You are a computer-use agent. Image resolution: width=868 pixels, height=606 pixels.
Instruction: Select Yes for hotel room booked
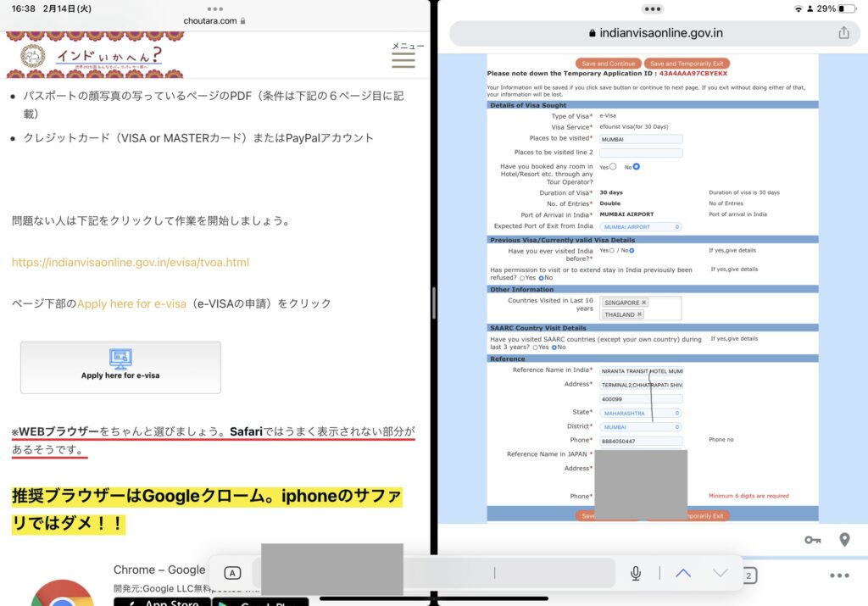(x=613, y=167)
